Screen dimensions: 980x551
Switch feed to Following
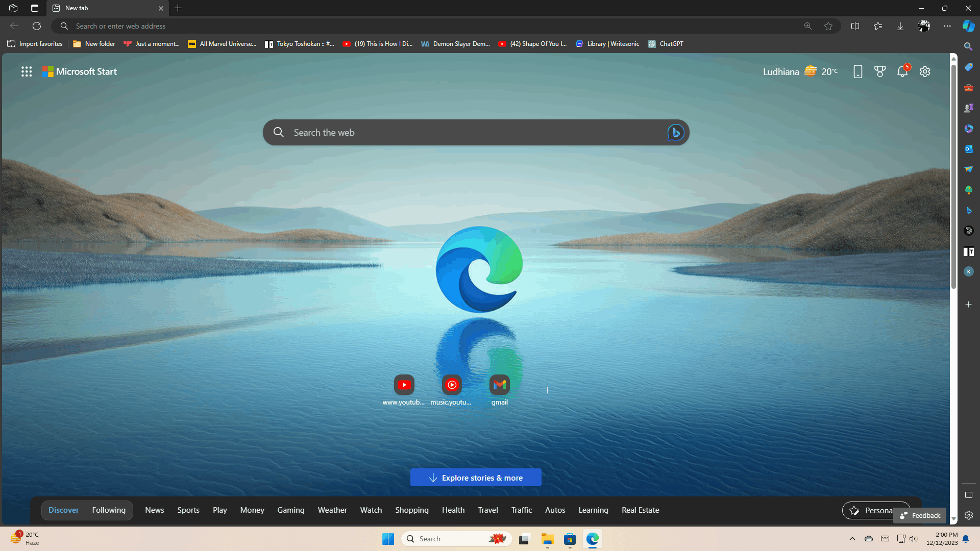pyautogui.click(x=109, y=510)
